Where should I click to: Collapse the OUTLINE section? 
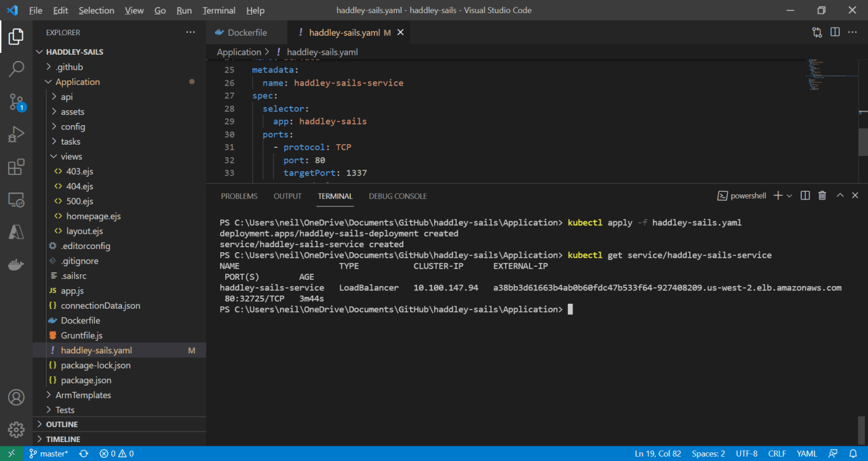pyautogui.click(x=62, y=425)
